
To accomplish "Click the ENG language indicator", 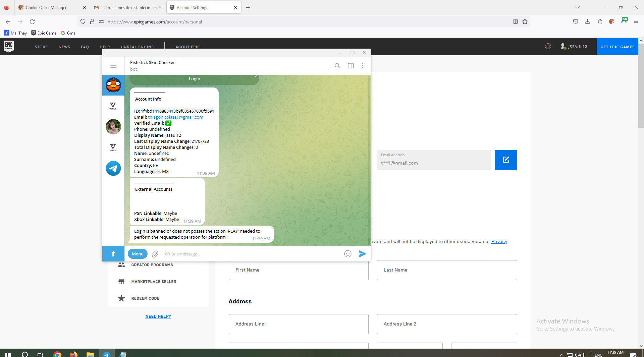I will pos(598,355).
